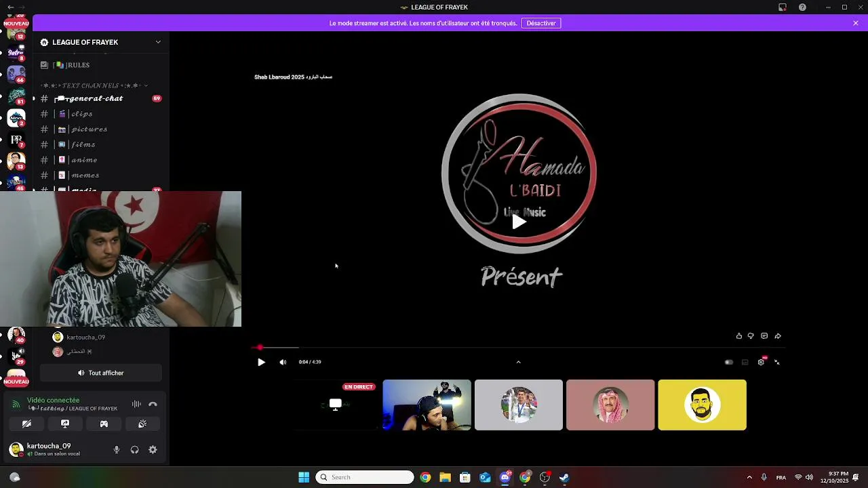Show hidden system tray icons

click(x=749, y=477)
